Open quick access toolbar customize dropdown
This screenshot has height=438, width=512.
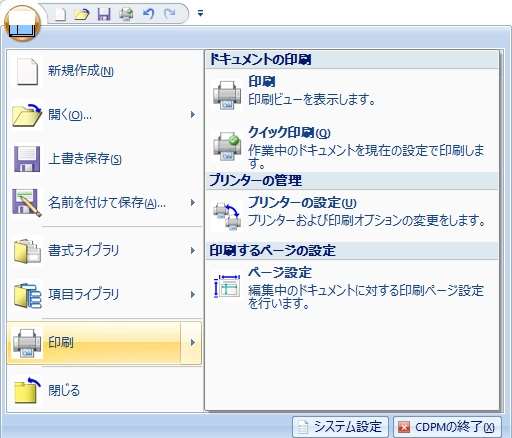(200, 13)
